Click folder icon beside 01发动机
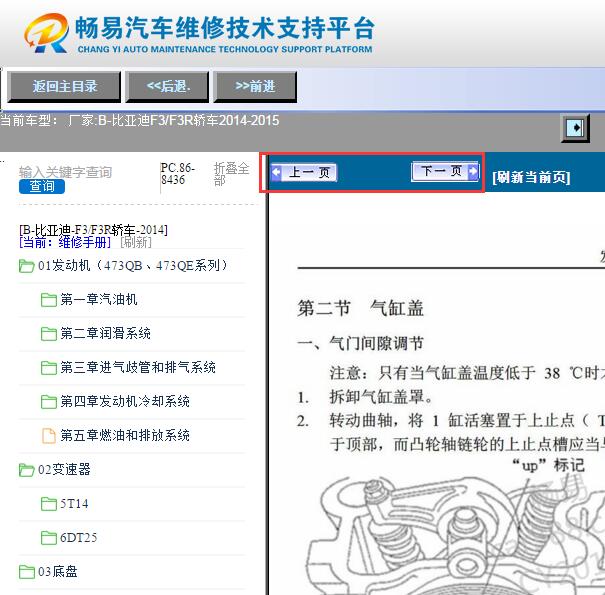This screenshot has width=605, height=595. click(27, 266)
